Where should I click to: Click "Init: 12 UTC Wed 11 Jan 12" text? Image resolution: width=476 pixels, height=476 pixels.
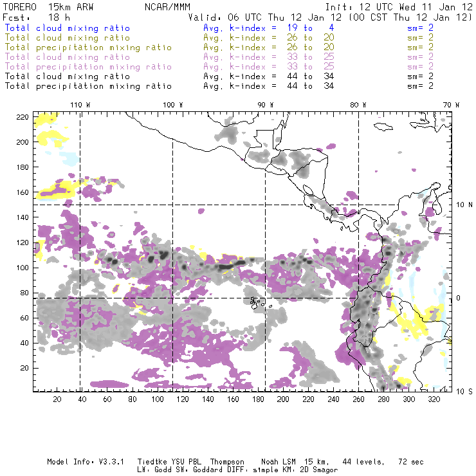pos(399,7)
